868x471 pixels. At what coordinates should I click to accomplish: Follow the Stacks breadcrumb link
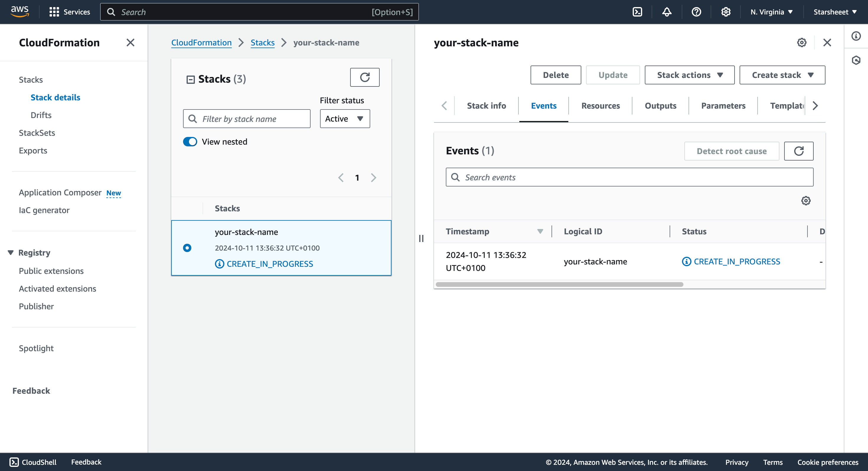(262, 42)
